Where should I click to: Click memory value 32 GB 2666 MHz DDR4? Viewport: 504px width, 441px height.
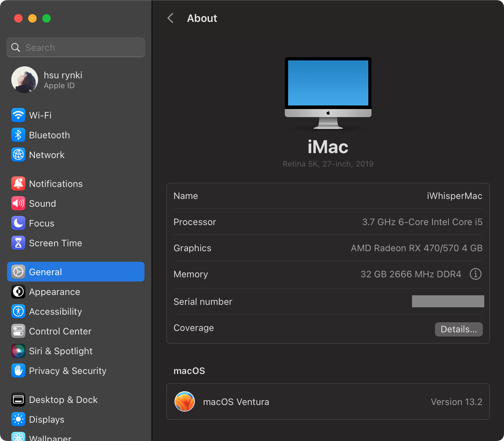point(411,274)
